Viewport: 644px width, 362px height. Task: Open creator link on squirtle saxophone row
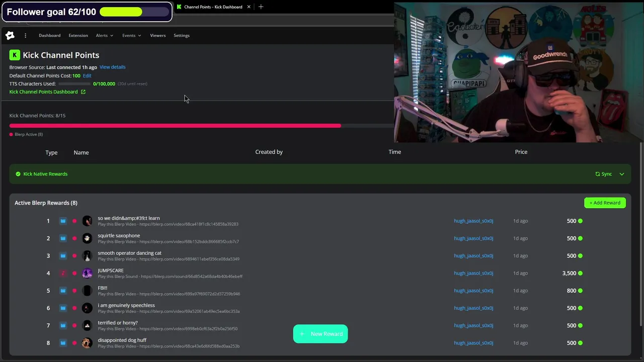point(473,238)
